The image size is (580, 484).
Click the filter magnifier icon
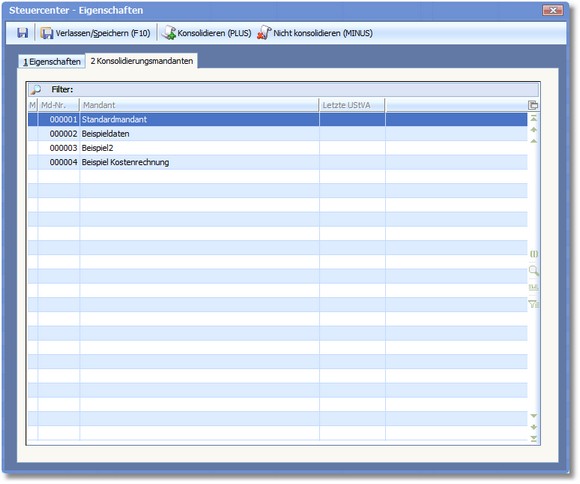(36, 90)
